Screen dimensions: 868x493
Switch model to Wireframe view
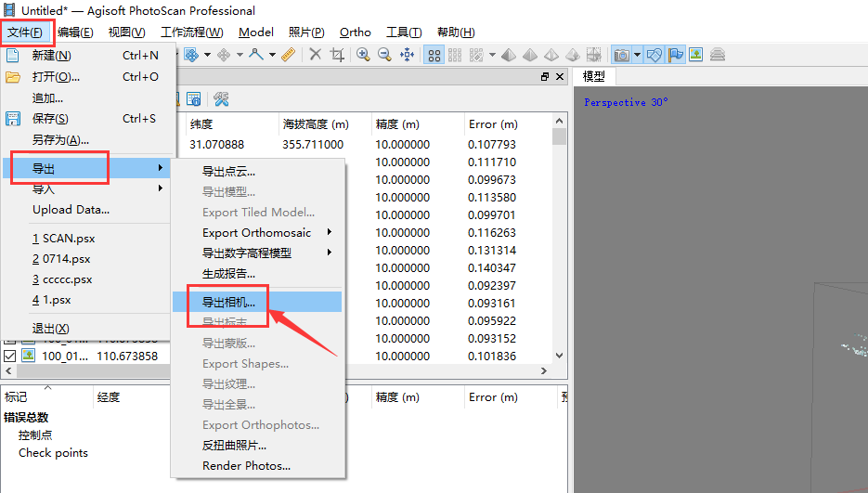pos(551,55)
